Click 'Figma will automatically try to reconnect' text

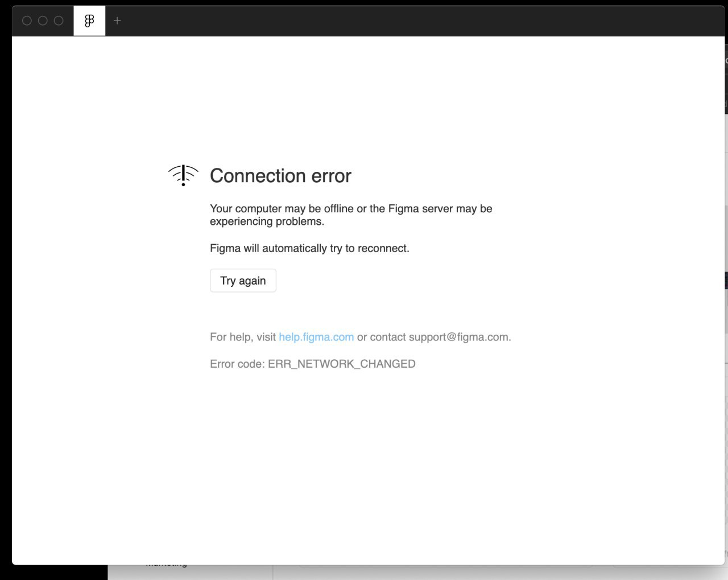[x=309, y=248]
